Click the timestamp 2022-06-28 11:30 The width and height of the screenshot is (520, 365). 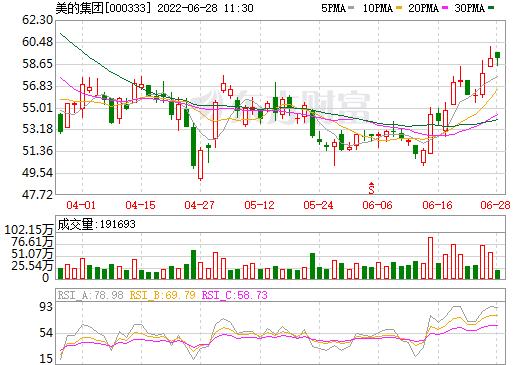pyautogui.click(x=205, y=8)
